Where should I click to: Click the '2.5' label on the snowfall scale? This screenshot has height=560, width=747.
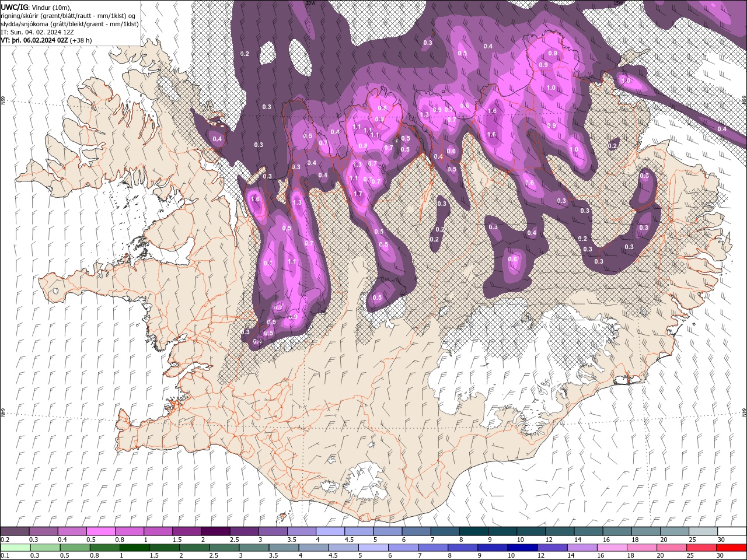pos(234,540)
